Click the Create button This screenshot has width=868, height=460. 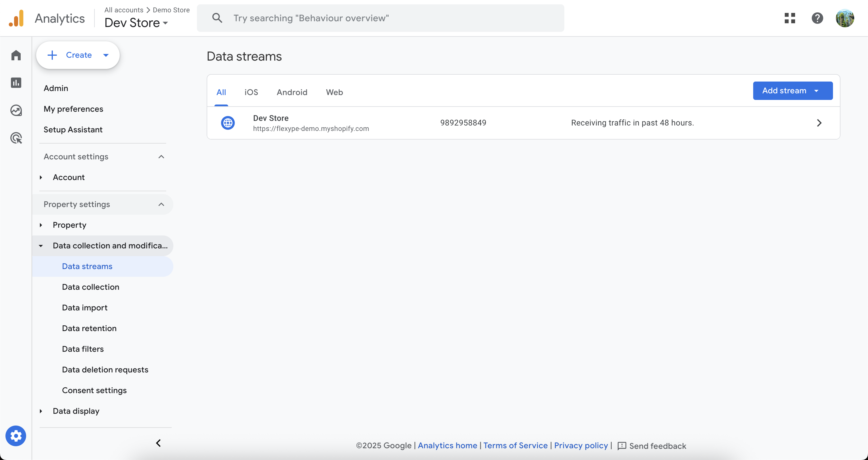coord(78,55)
